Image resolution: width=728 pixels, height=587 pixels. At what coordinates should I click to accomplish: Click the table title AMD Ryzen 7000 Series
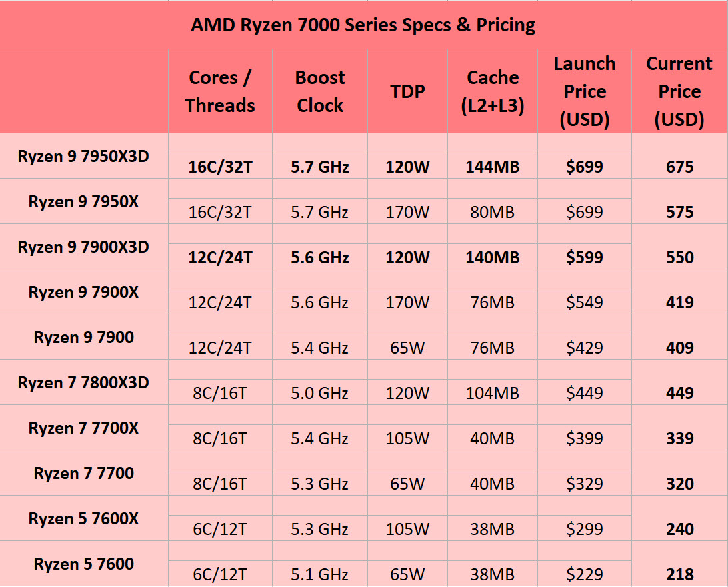tap(363, 25)
